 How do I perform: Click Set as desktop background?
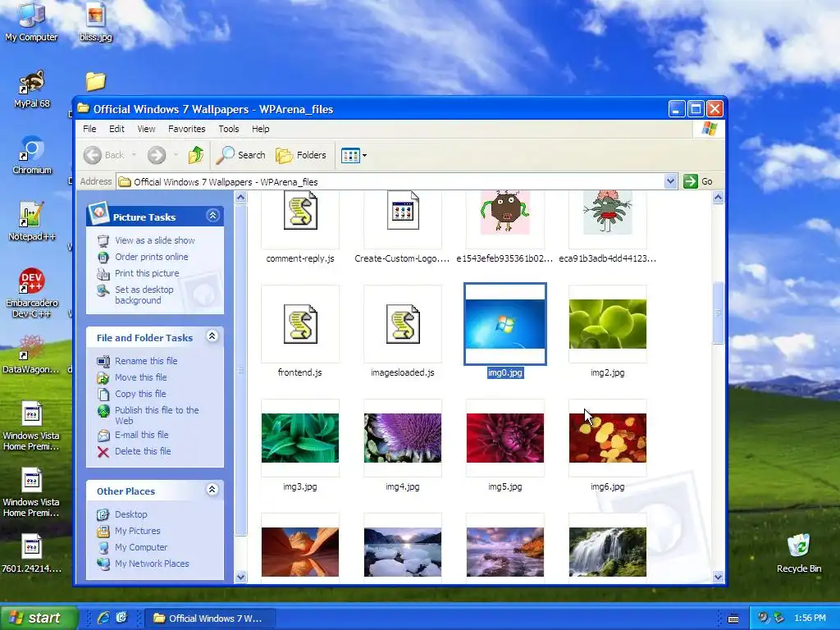tap(144, 294)
